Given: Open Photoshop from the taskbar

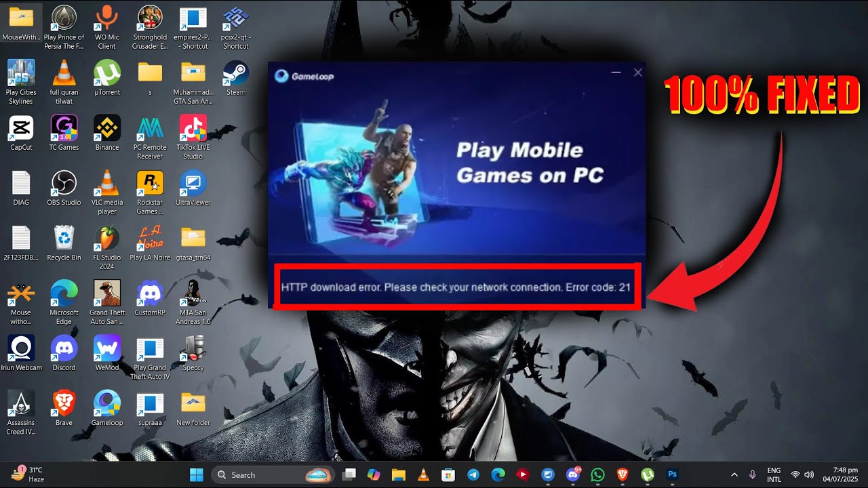Looking at the screenshot, I should coord(672,474).
